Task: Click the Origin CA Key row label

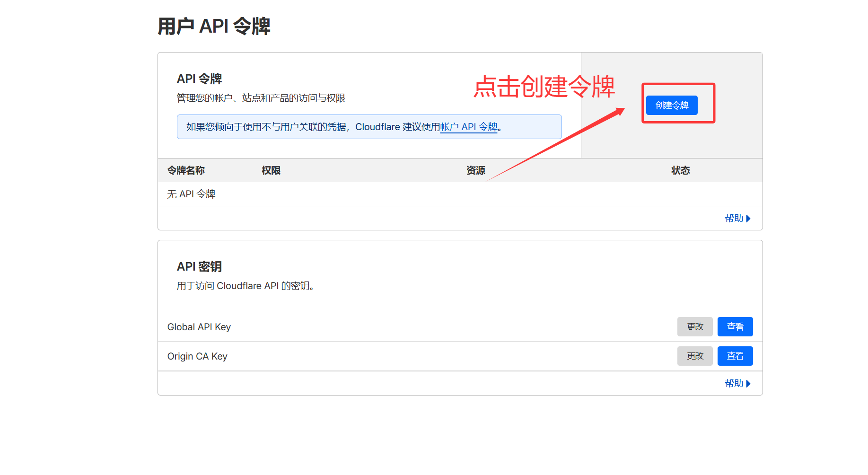Action: 197,356
